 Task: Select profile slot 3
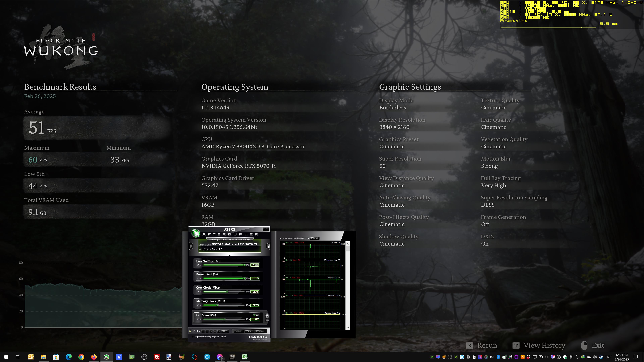pos(211,331)
